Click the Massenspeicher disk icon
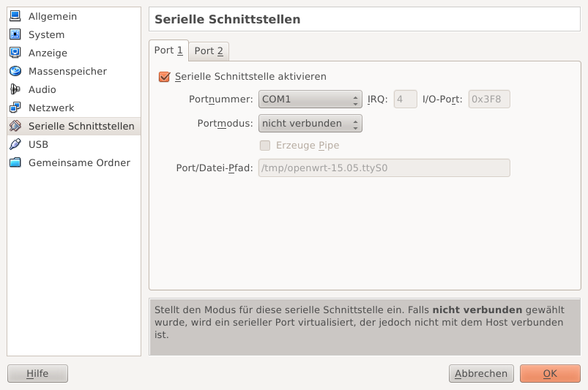 pyautogui.click(x=15, y=71)
